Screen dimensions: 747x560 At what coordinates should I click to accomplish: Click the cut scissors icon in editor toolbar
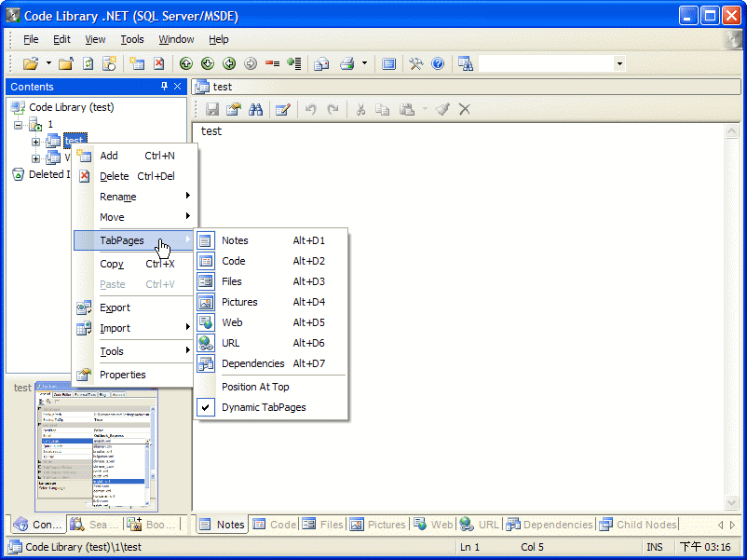click(360, 109)
